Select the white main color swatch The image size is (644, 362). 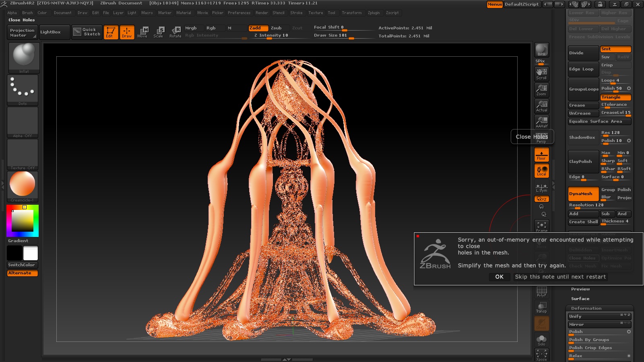(31, 253)
